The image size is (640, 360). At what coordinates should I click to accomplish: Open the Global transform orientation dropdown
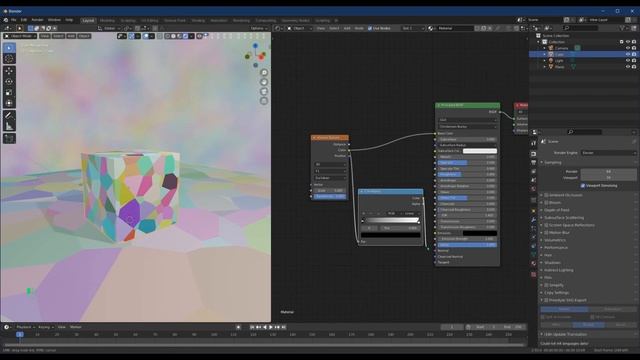109,28
